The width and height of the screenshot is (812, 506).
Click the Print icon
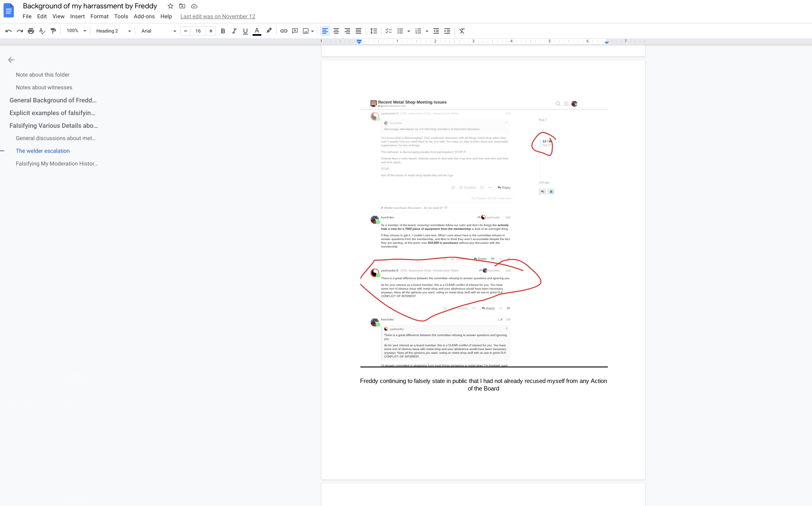pyautogui.click(x=31, y=31)
